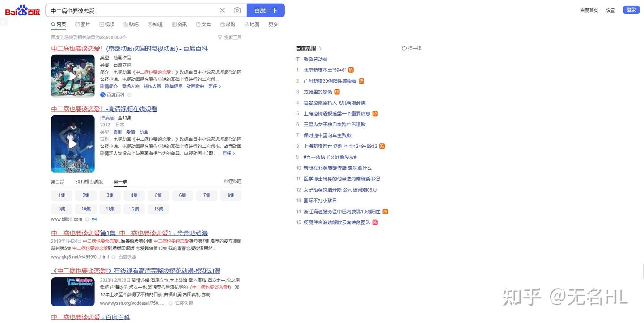Open the 动画歌曲 sublink

195,86
